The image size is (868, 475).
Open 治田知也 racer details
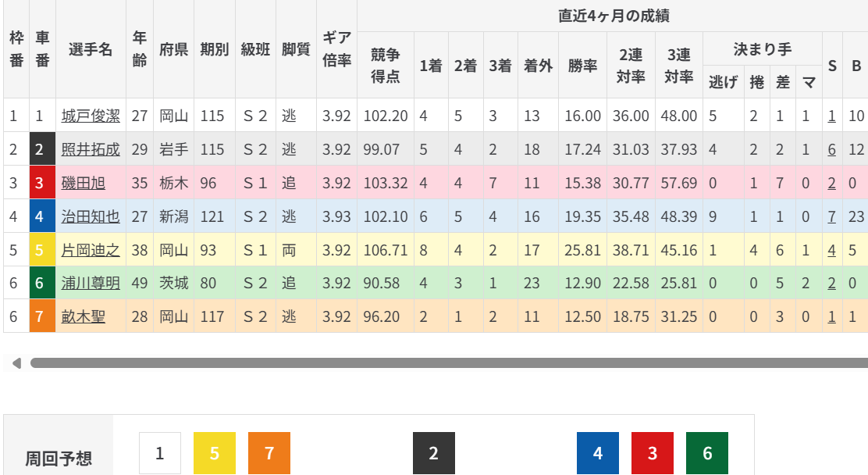point(91,216)
